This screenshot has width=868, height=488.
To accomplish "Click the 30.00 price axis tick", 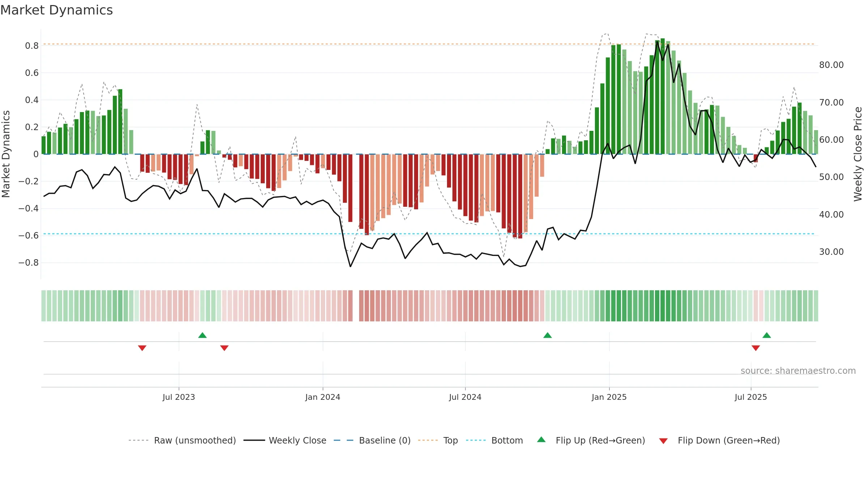I will (831, 252).
